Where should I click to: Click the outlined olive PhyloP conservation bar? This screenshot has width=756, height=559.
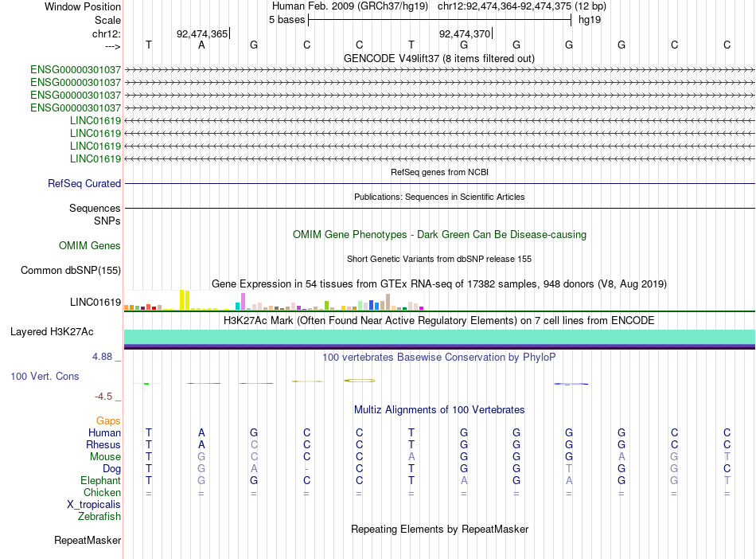click(x=360, y=381)
